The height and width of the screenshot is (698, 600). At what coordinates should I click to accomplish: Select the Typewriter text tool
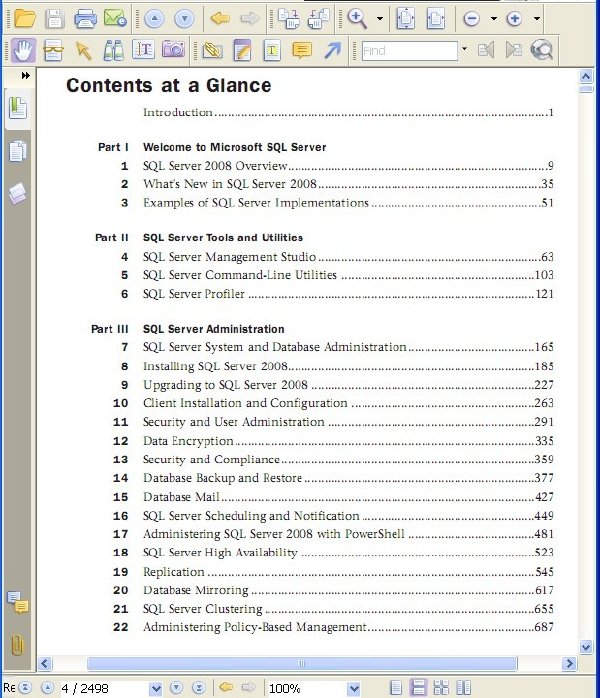[x=272, y=50]
